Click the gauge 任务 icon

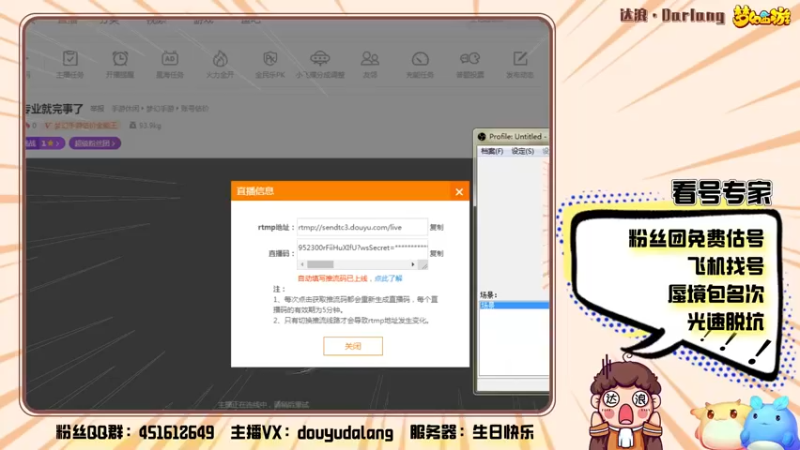point(420,59)
